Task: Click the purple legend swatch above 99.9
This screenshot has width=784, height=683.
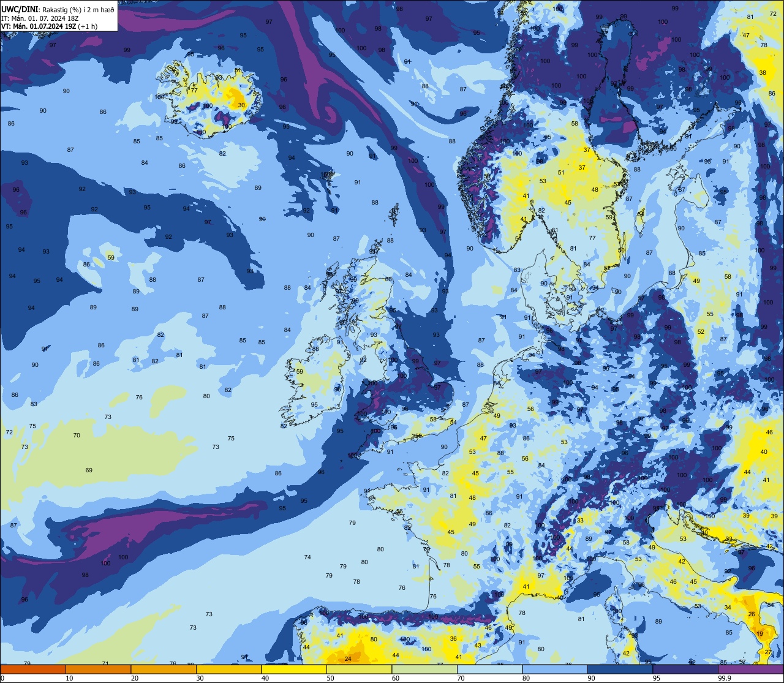Action: coord(750,670)
